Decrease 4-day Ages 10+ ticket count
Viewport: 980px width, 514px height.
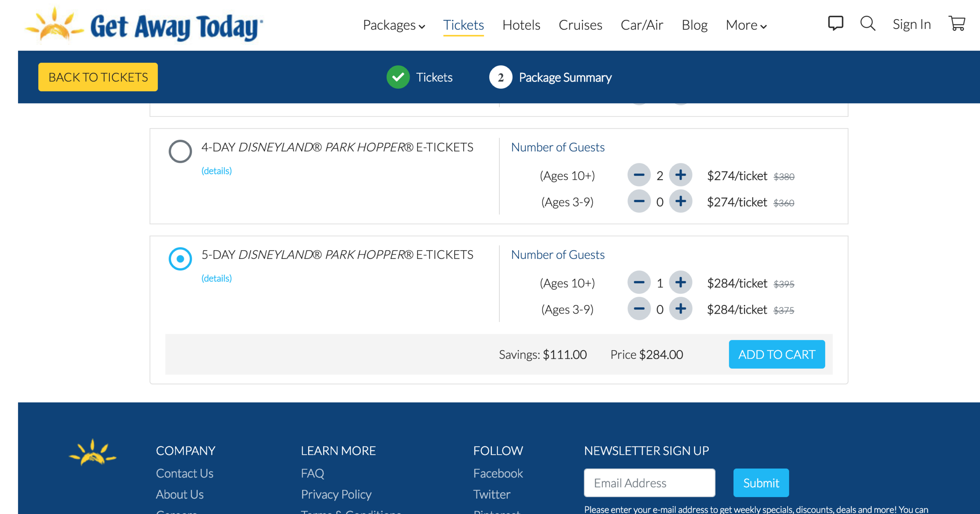coord(639,175)
